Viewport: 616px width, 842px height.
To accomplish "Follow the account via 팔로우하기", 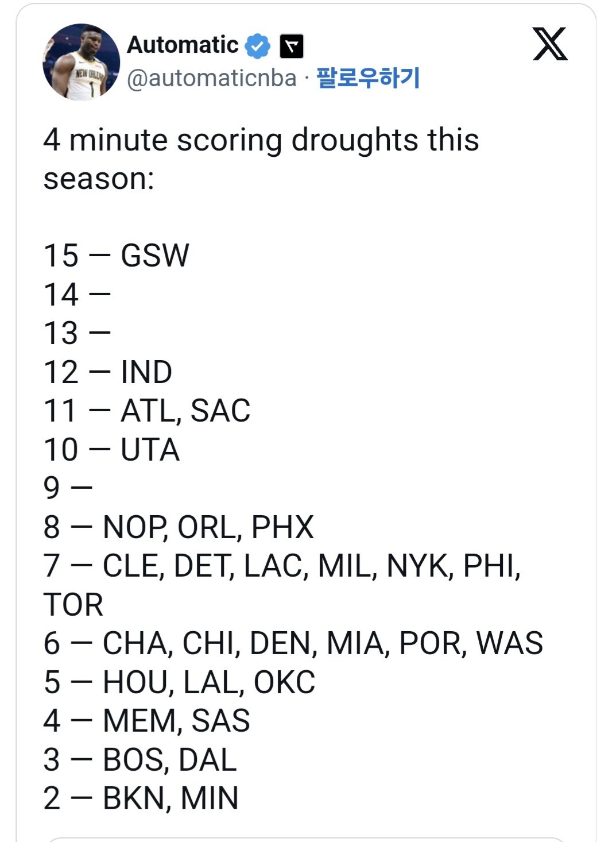I will [368, 78].
